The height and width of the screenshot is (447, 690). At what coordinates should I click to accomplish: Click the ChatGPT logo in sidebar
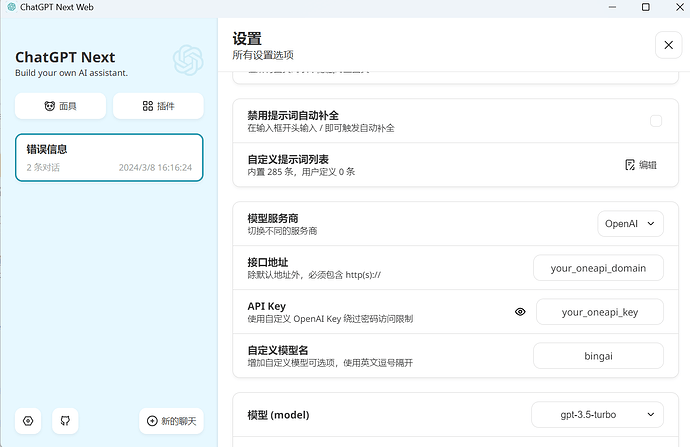click(x=188, y=60)
